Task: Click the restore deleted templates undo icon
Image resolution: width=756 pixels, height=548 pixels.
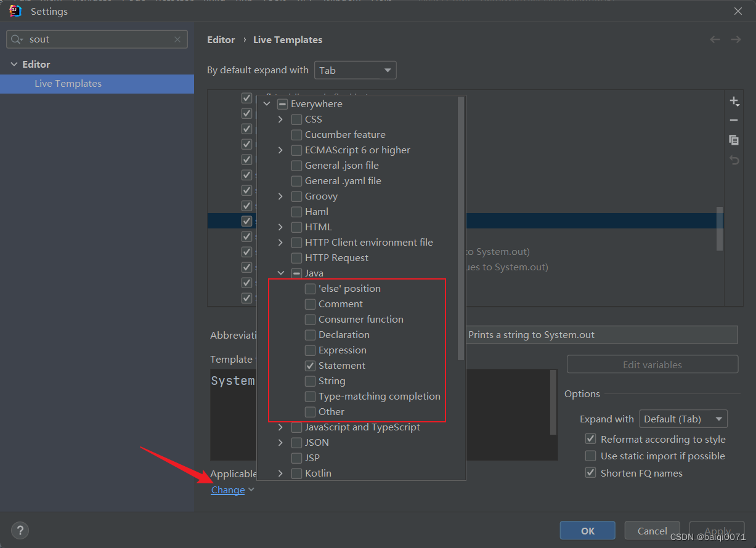Action: point(734,159)
